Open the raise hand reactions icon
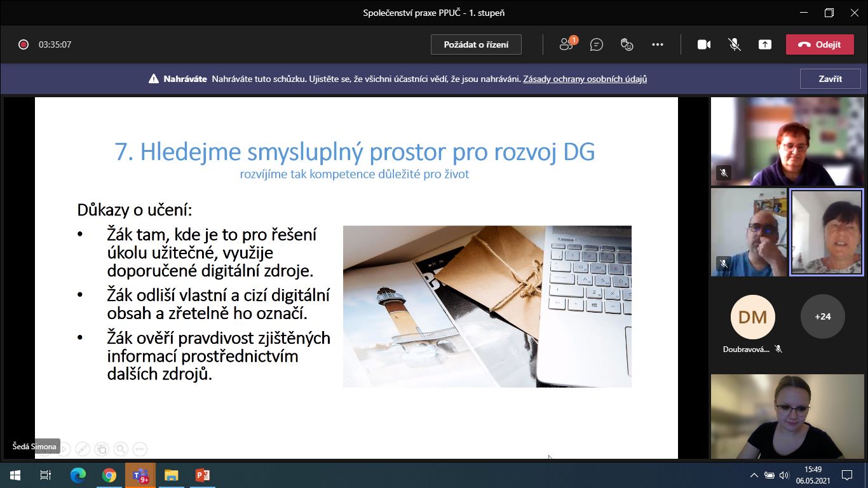The image size is (868, 488). (627, 44)
